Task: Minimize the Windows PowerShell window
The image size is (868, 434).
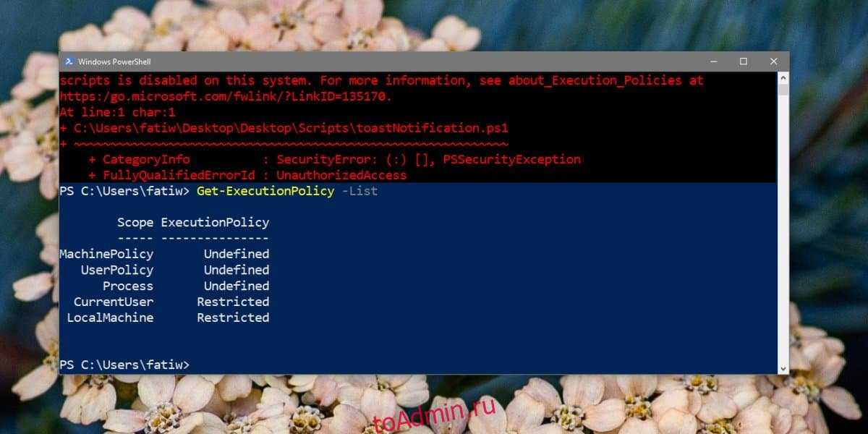Action: [x=713, y=61]
